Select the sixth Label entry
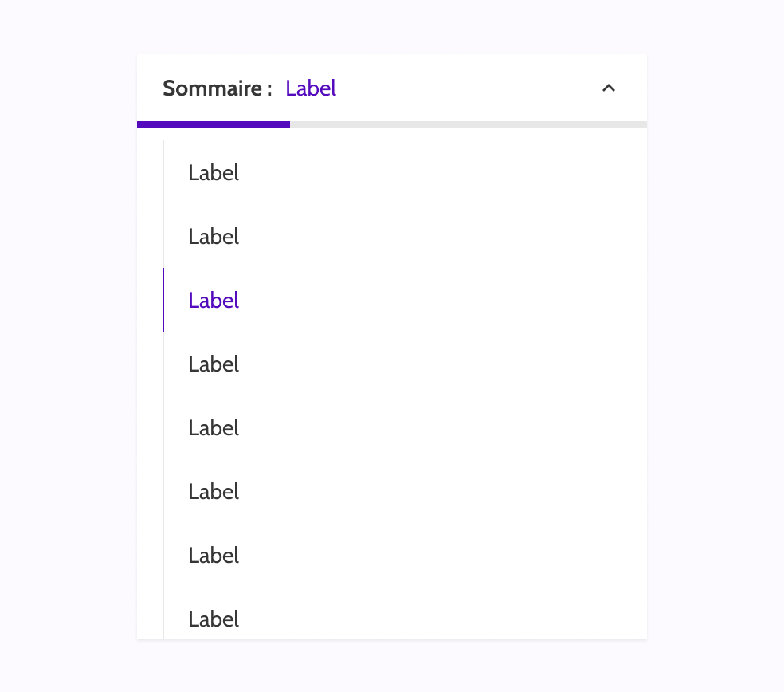The image size is (784, 692). (213, 491)
